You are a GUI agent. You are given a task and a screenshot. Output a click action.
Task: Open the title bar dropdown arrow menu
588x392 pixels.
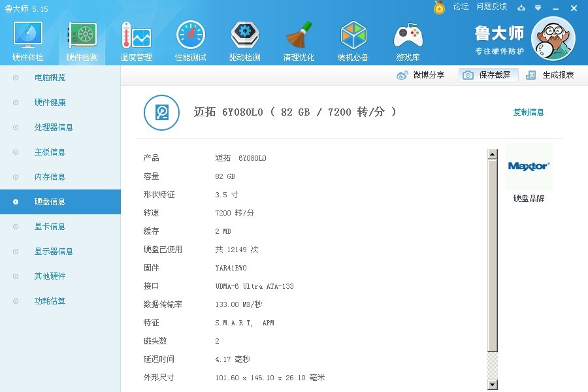(x=538, y=7)
